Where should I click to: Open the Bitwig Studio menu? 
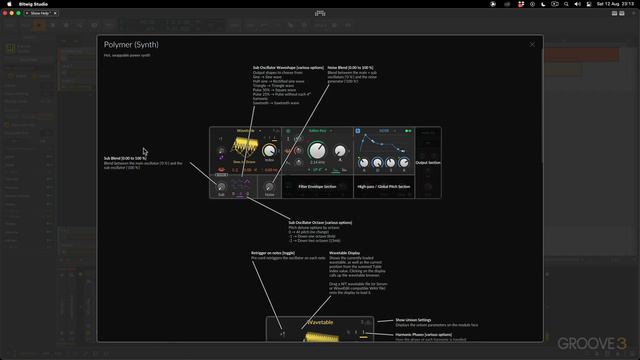pyautogui.click(x=33, y=4)
